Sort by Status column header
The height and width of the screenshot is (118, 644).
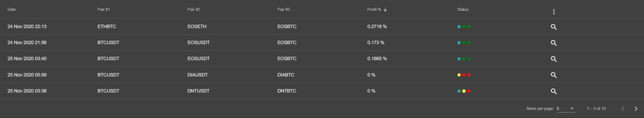tap(463, 9)
